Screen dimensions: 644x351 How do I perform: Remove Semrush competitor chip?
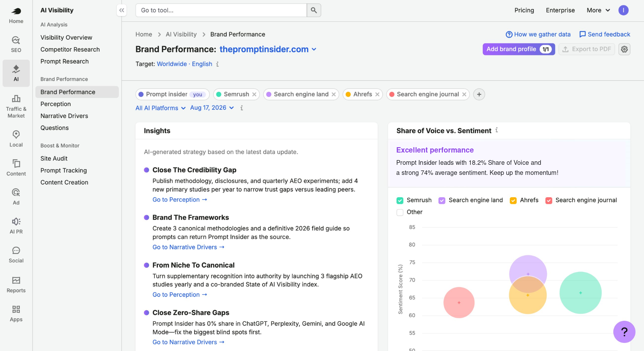coord(254,94)
